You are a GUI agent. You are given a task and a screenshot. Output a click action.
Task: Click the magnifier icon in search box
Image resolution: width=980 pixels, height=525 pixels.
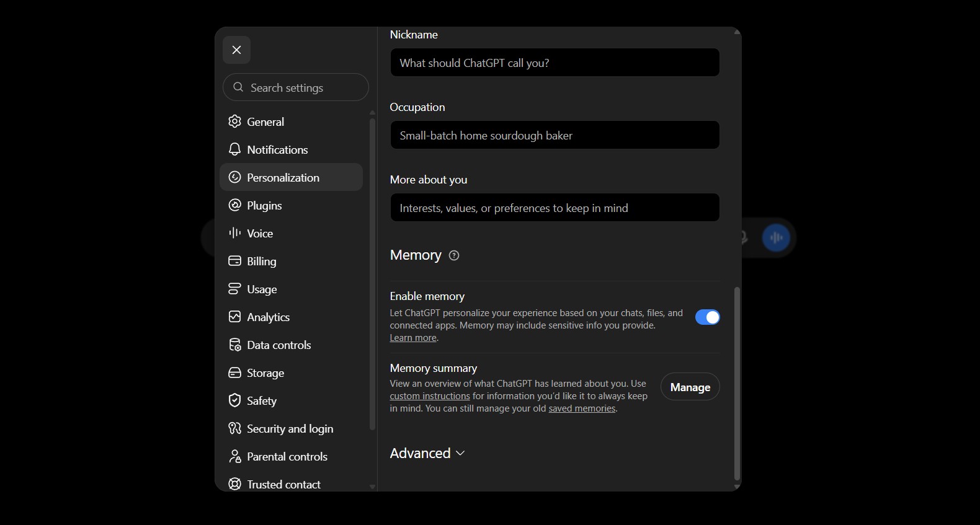238,87
